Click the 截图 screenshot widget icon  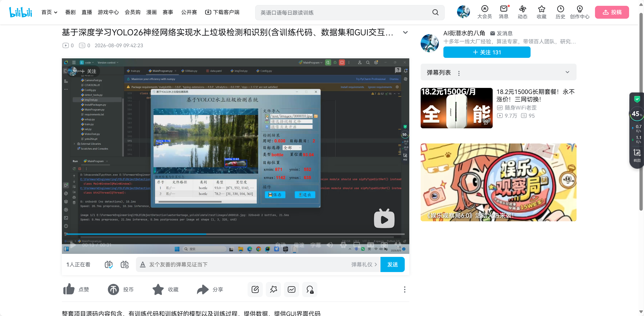[637, 155]
